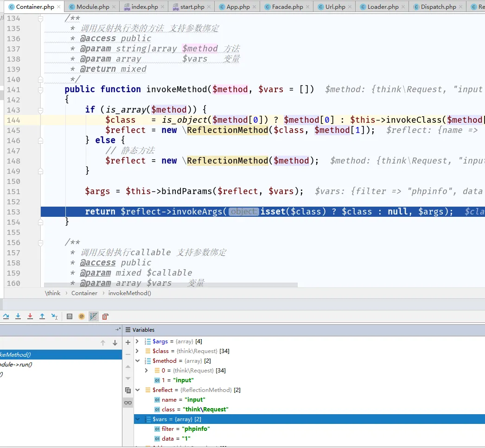485x448 pixels.
Task: Collapse the $reflect ReflectionMethod node
Action: coord(137,390)
